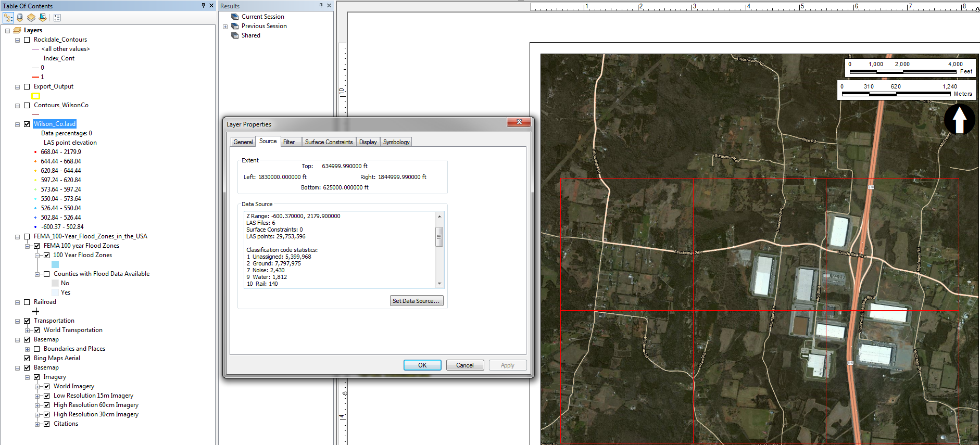This screenshot has width=980, height=445.
Task: Click the yellow Export_Output symbol swatch
Action: coord(35,96)
